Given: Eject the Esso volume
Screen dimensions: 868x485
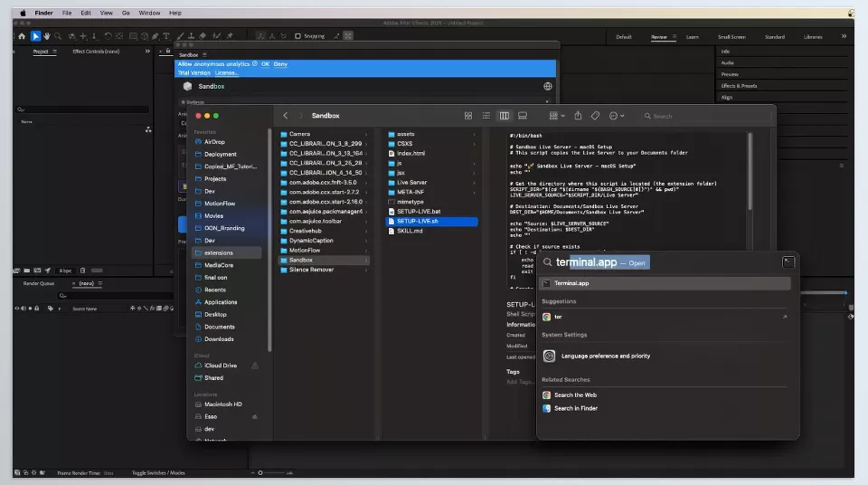Looking at the screenshot, I should (x=255, y=417).
